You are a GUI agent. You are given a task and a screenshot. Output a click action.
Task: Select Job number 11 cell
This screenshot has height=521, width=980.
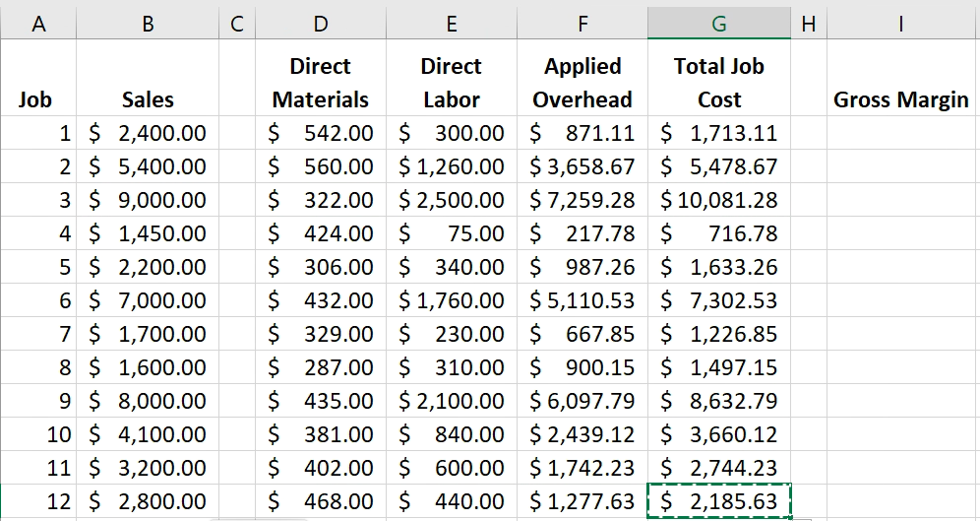point(38,467)
